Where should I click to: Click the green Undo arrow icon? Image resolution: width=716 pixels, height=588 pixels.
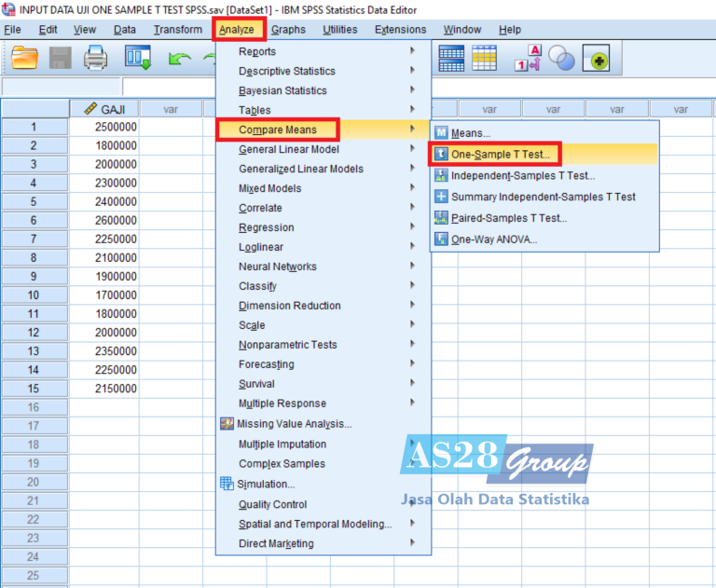tap(179, 60)
